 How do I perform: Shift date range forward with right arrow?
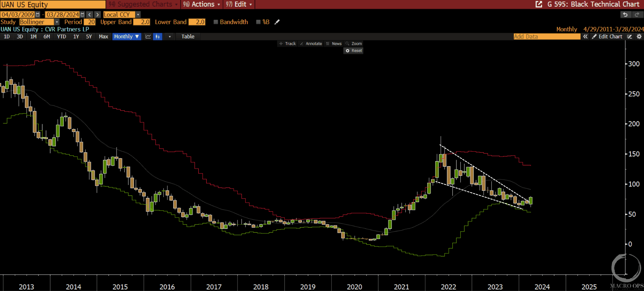click(98, 14)
